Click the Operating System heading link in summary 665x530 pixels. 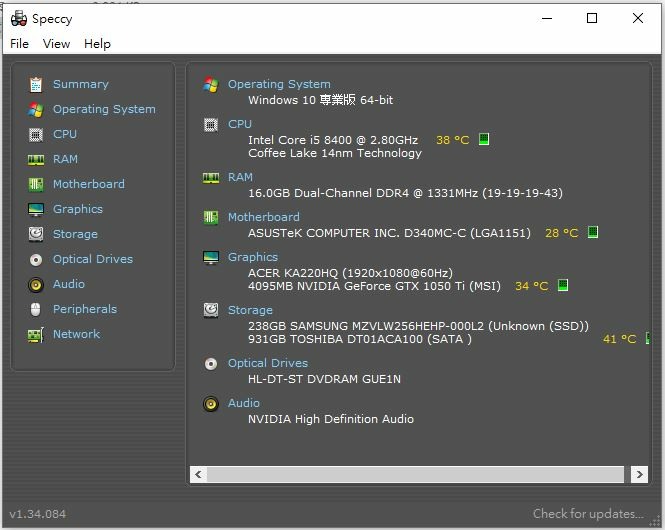coord(279,84)
